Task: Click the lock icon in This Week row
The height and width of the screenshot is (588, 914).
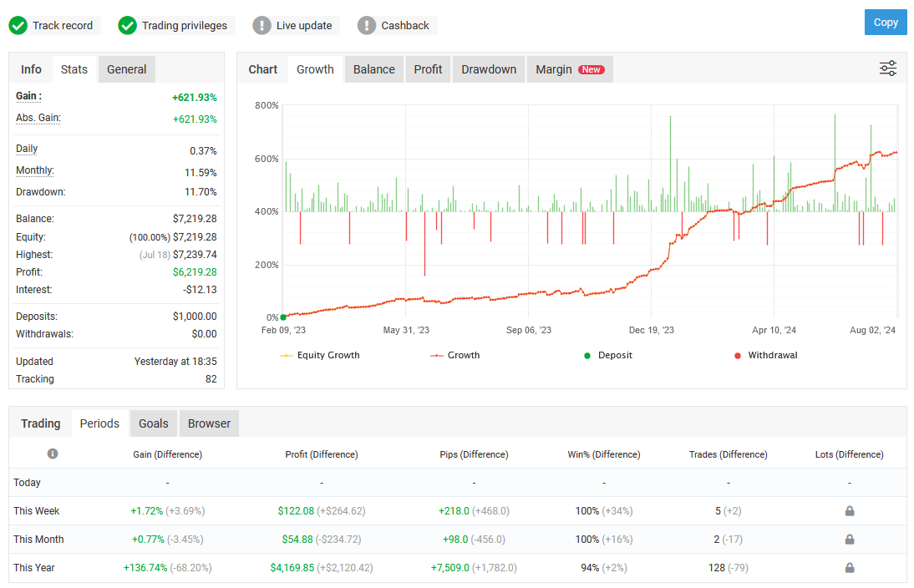Action: tap(849, 511)
